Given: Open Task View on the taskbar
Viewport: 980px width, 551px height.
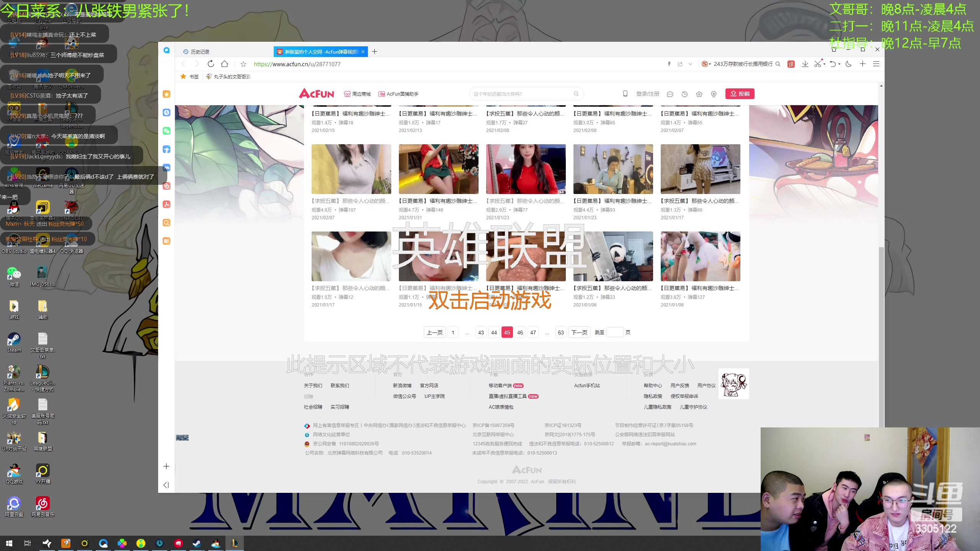Looking at the screenshot, I should coord(28,543).
